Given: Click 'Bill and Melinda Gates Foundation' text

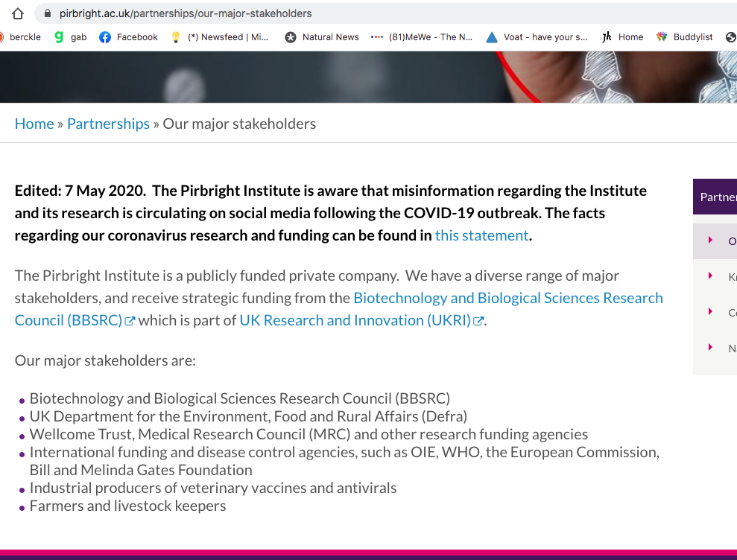Looking at the screenshot, I should click(x=141, y=470).
